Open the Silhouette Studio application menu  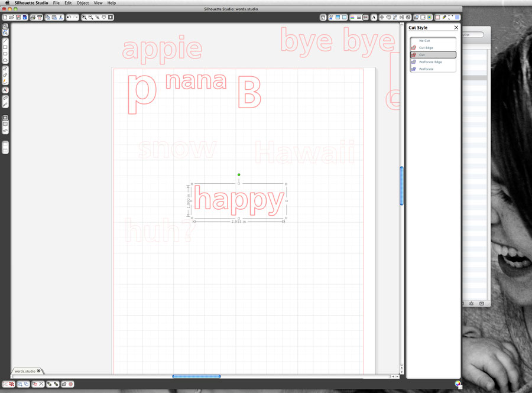tap(31, 3)
